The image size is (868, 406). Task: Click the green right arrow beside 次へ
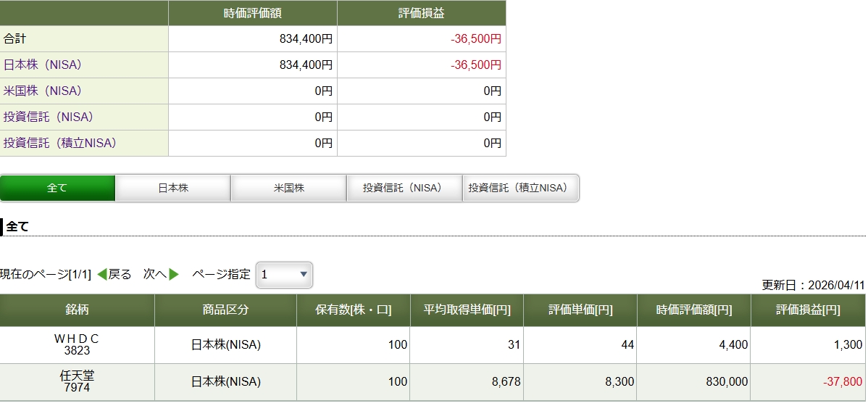click(174, 275)
